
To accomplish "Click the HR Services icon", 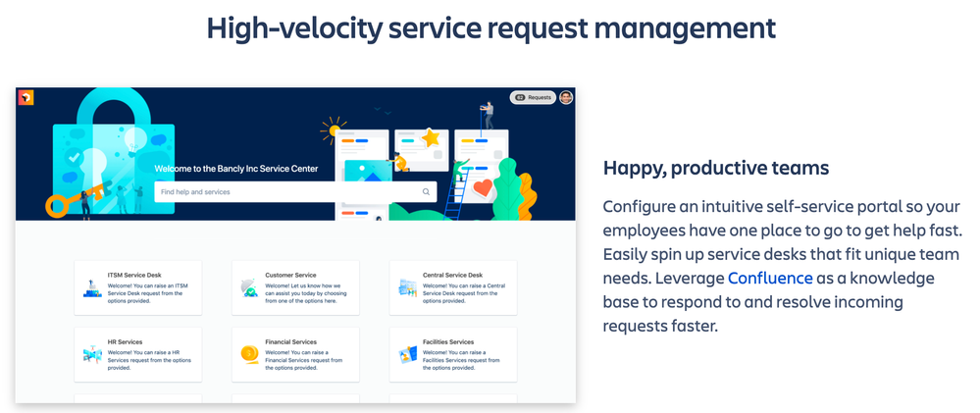I will coord(92,355).
